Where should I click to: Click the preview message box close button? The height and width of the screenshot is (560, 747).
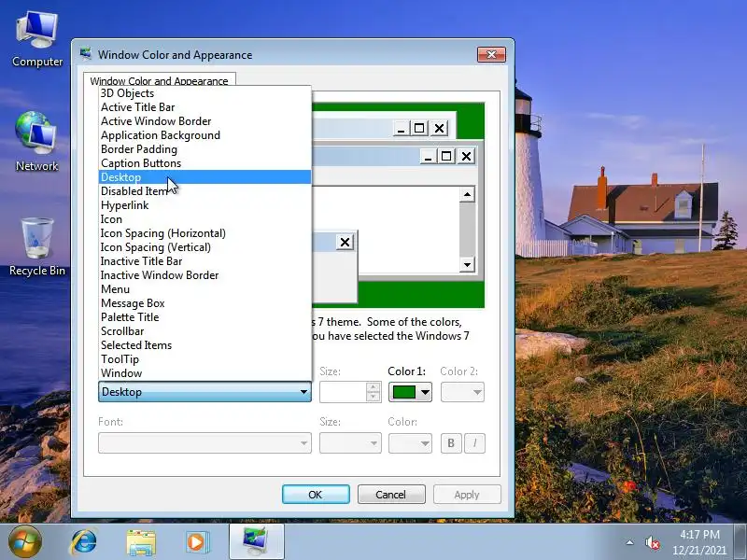pyautogui.click(x=345, y=242)
